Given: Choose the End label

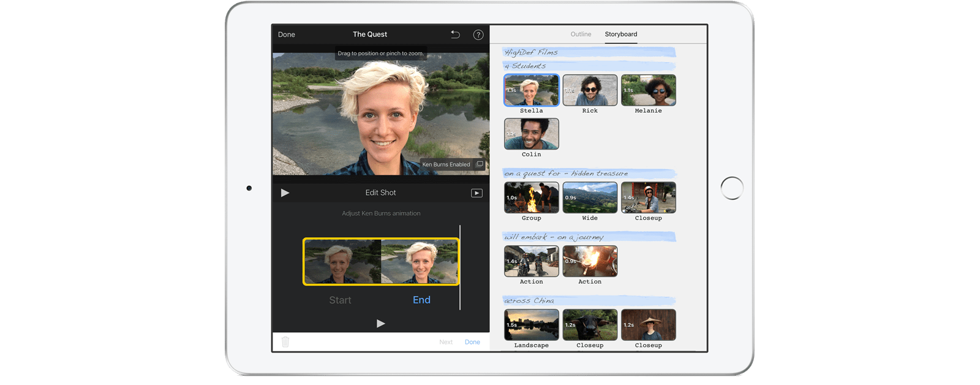Looking at the screenshot, I should (x=421, y=300).
